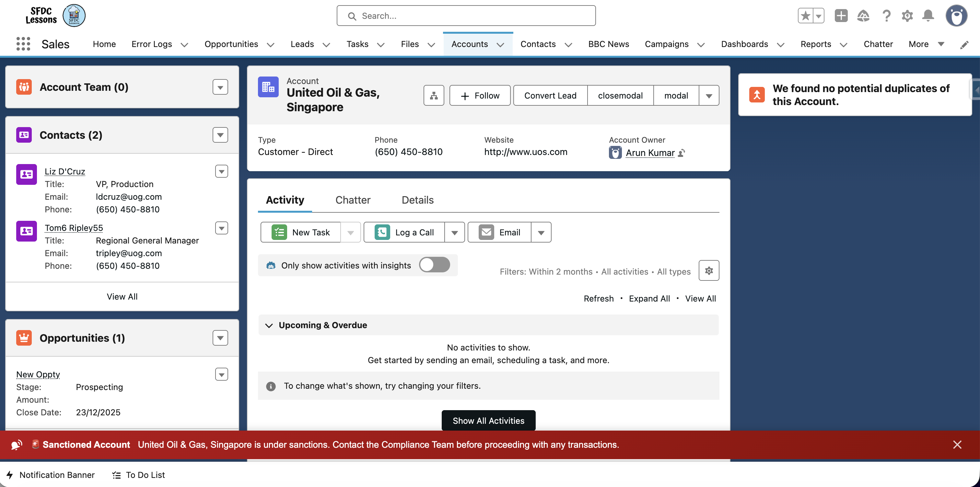Open the Log a Call dropdown arrow
The height and width of the screenshot is (487, 980).
pos(455,233)
